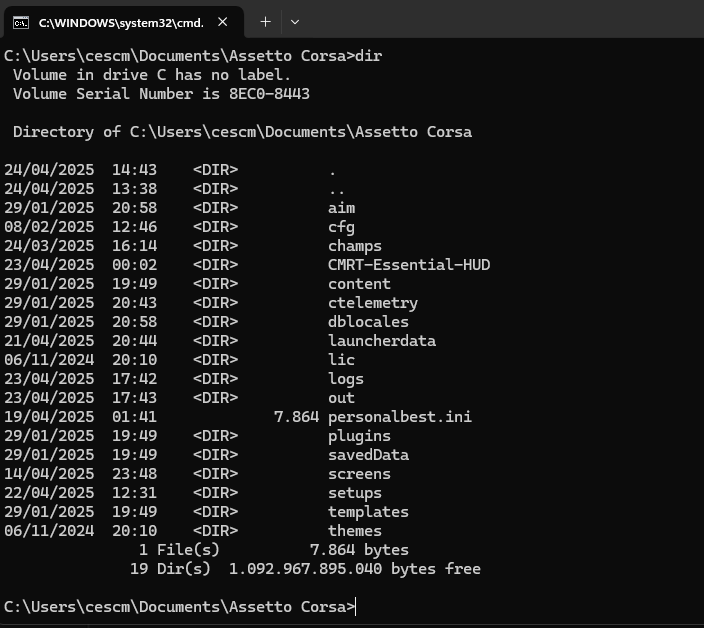Viewport: 704px width, 628px height.
Task: Expand the new tab profile dropdown chevron
Action: 294,22
